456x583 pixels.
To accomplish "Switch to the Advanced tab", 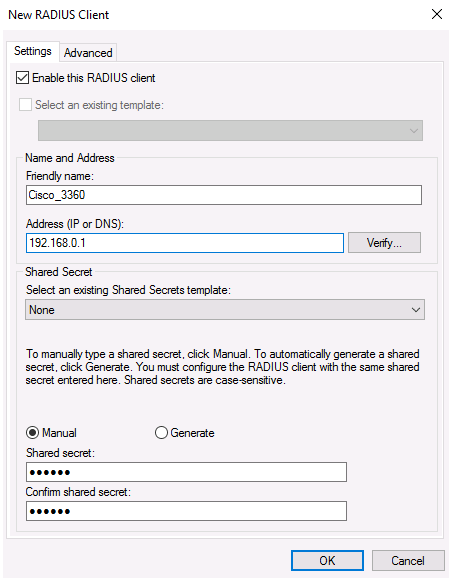I will click(x=88, y=53).
